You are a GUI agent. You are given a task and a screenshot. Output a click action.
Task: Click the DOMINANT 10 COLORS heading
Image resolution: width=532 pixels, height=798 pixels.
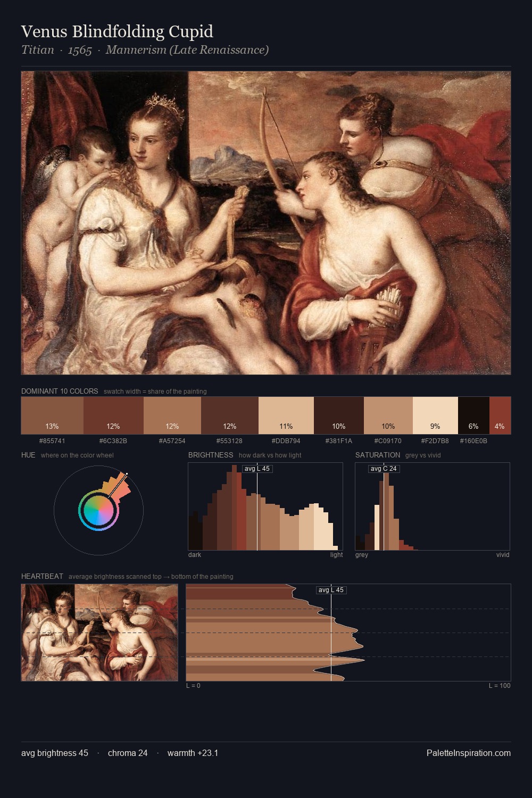click(x=60, y=391)
